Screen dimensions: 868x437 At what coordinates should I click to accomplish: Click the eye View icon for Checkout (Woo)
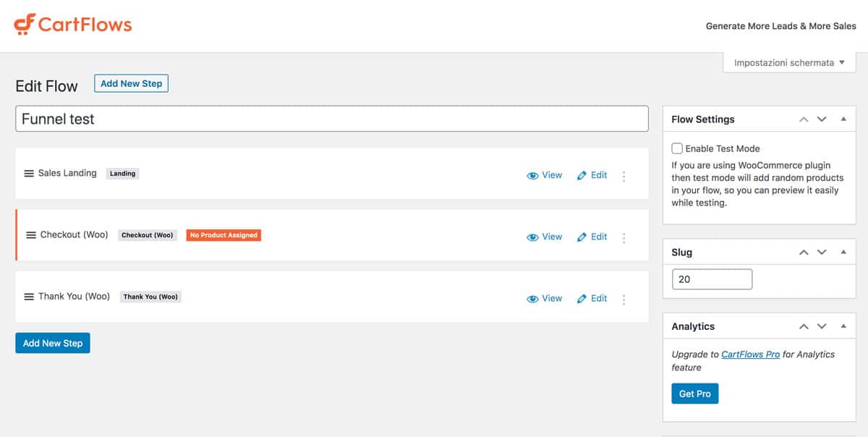(x=532, y=237)
